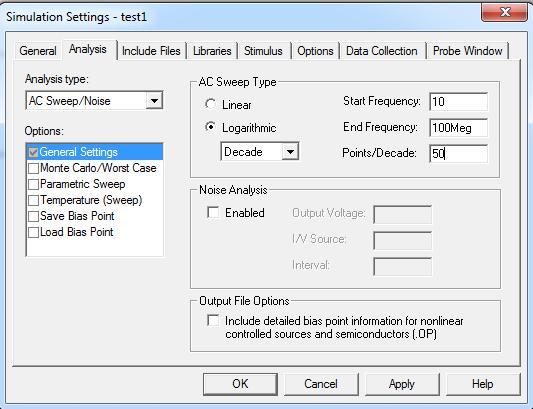The width and height of the screenshot is (533, 409).
Task: Click the End Frequency input field
Action: tap(458, 127)
